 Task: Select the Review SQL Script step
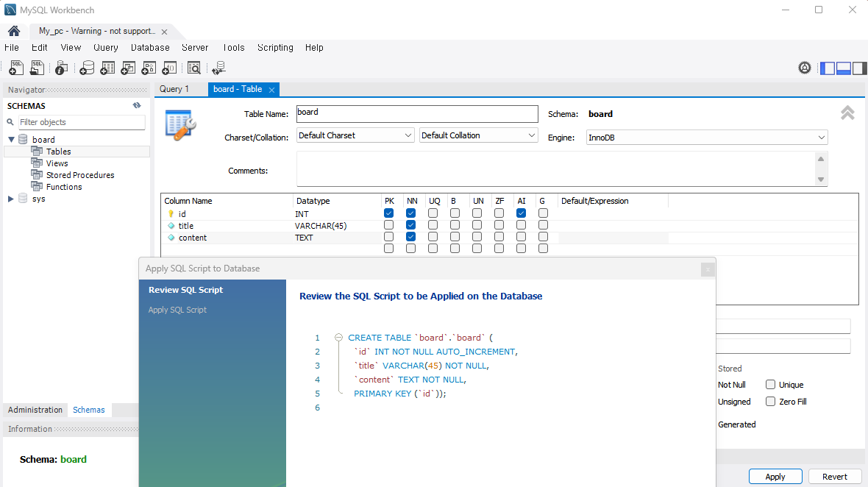point(185,290)
